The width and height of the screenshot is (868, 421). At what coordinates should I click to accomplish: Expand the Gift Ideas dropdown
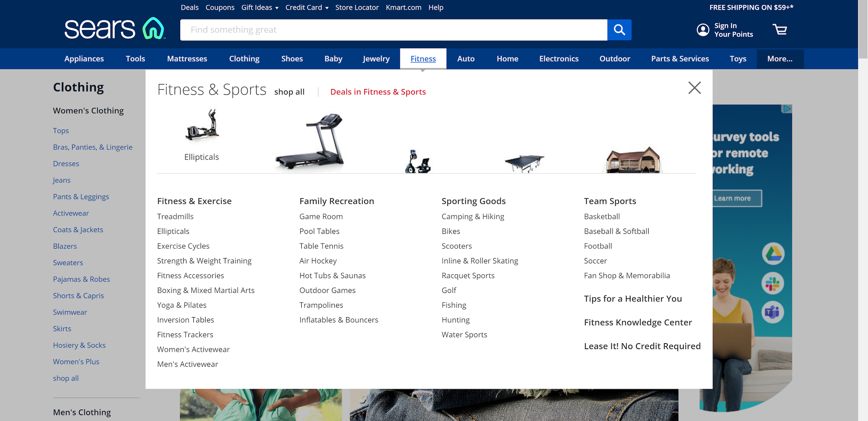point(260,8)
